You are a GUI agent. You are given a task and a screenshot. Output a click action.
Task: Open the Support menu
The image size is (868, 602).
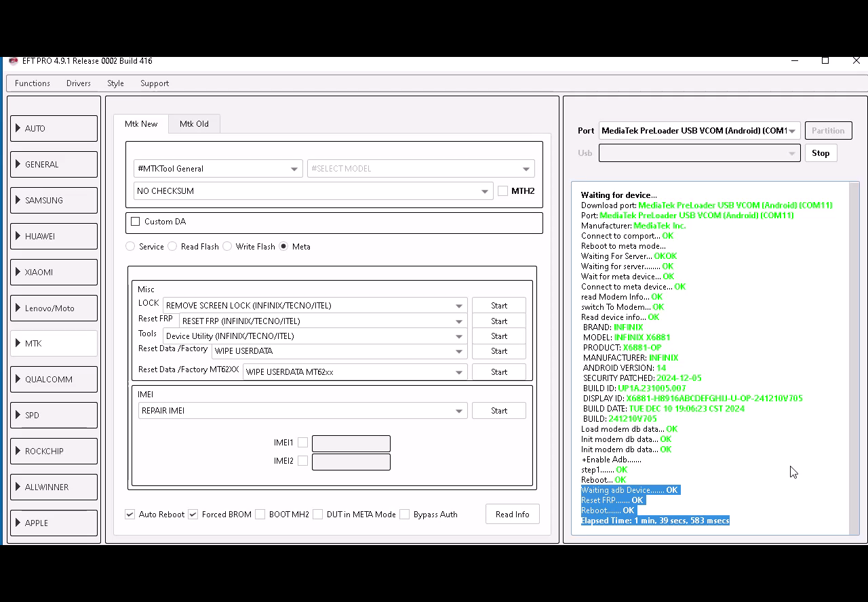[155, 83]
